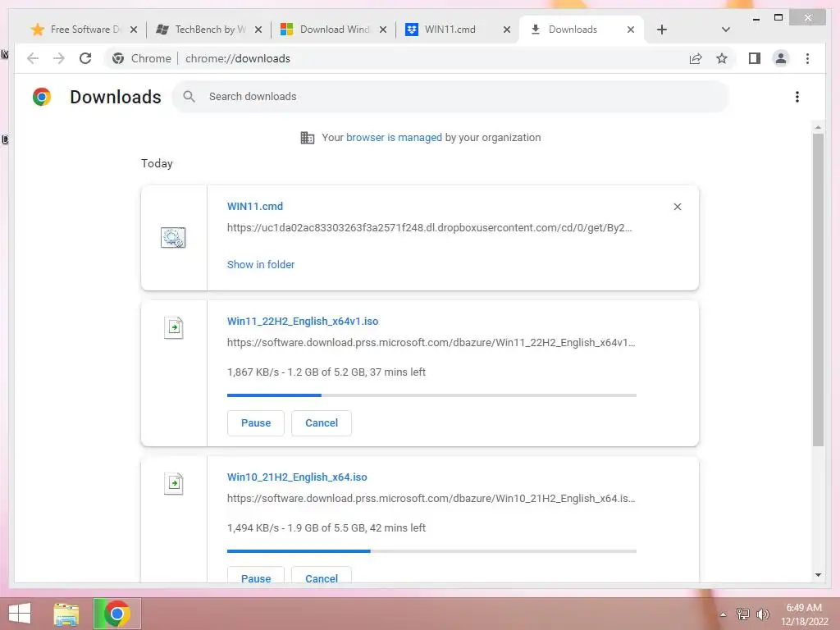Close the Free Software tab

click(x=134, y=30)
